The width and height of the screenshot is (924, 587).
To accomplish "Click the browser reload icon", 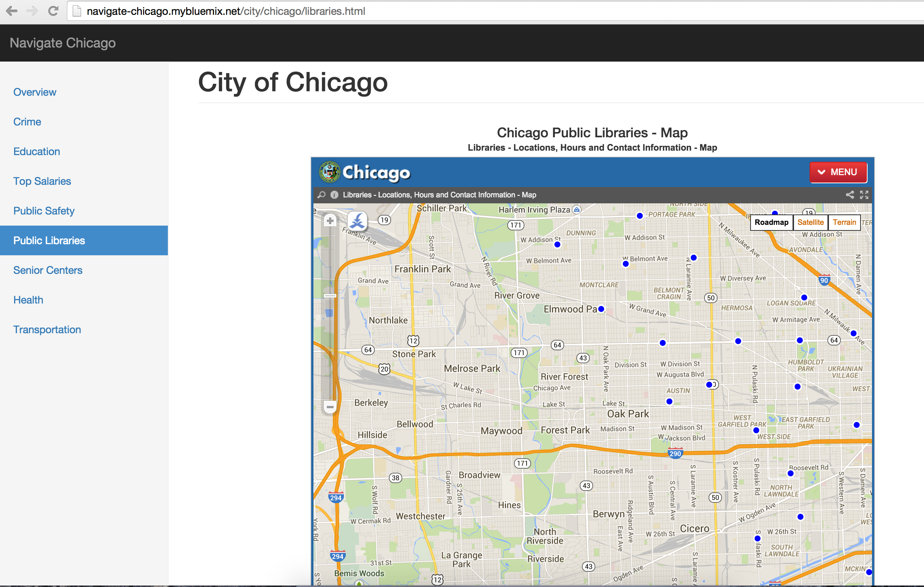I will point(53,11).
